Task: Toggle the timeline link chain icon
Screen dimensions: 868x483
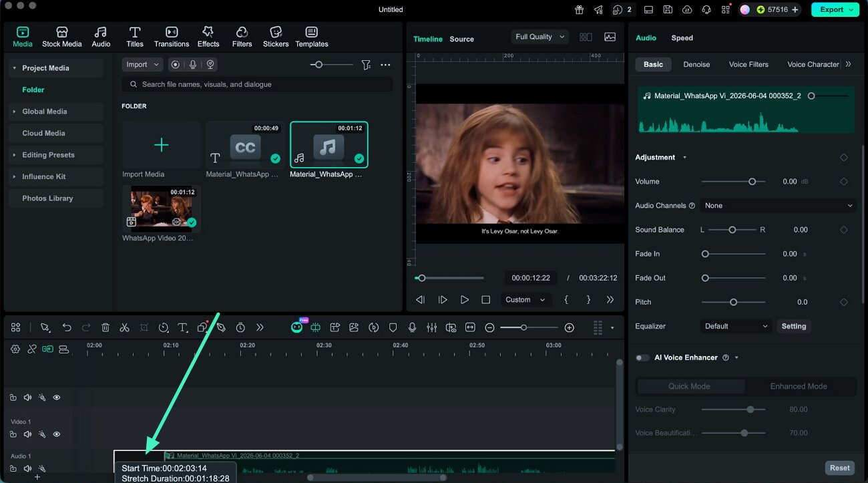Action: point(31,349)
